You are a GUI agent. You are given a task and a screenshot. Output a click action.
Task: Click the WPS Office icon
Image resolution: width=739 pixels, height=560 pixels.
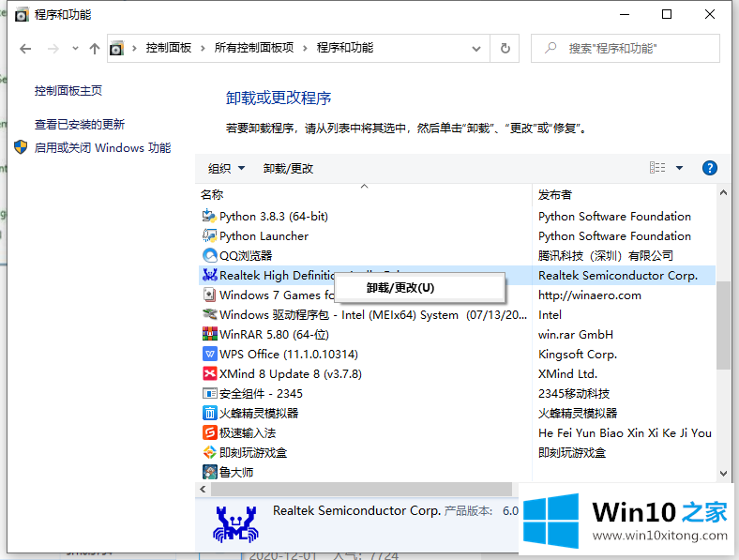tap(209, 354)
